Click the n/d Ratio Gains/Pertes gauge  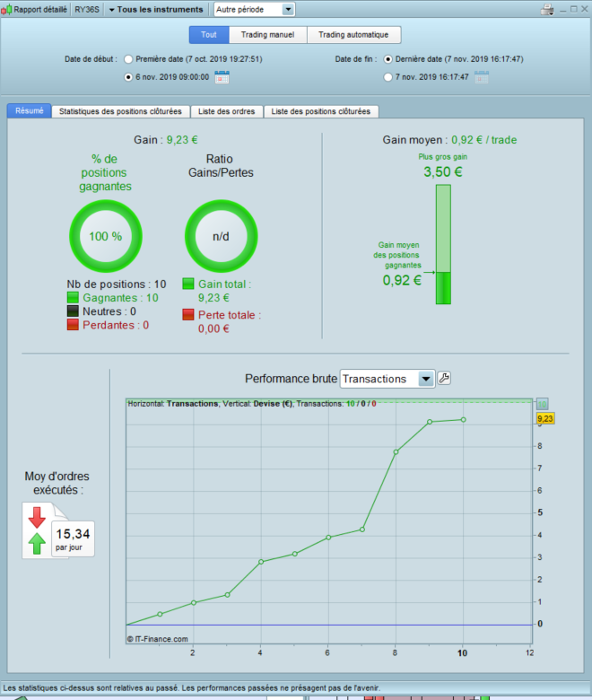[x=222, y=236]
